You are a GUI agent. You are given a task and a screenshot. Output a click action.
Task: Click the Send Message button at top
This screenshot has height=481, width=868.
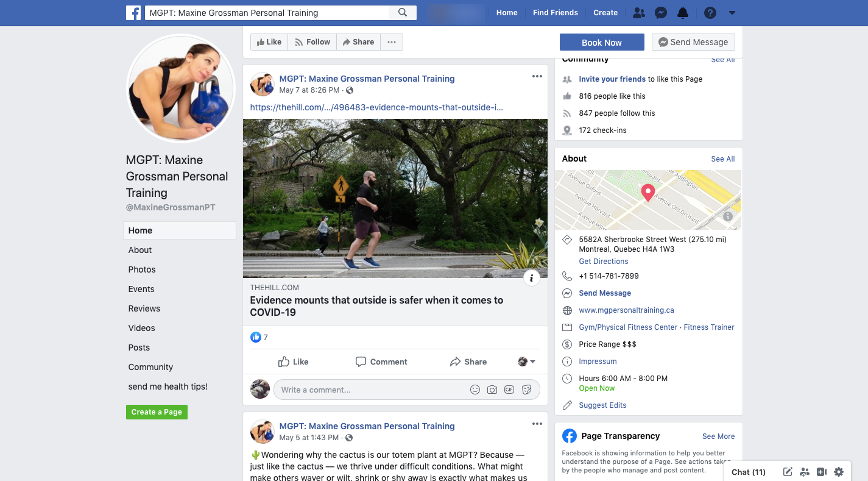(693, 42)
